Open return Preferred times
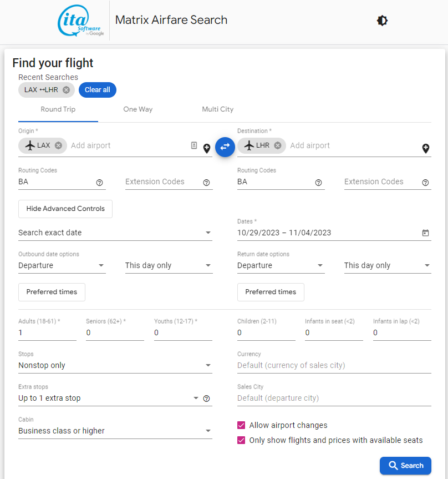This screenshot has width=448, height=479. pos(271,292)
